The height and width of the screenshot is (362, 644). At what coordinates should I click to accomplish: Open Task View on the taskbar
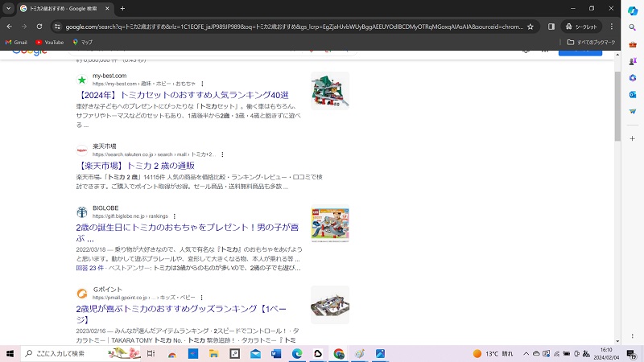click(x=151, y=353)
